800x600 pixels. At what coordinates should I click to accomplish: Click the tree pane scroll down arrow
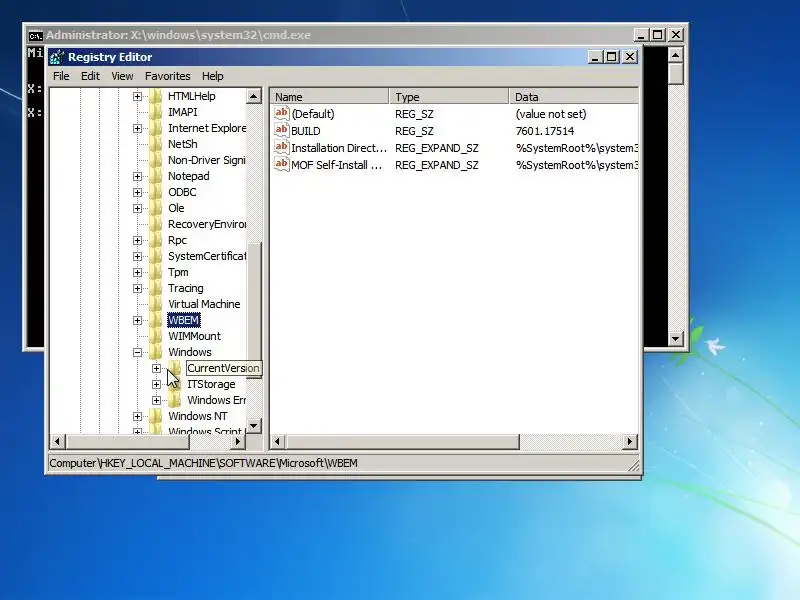[254, 426]
